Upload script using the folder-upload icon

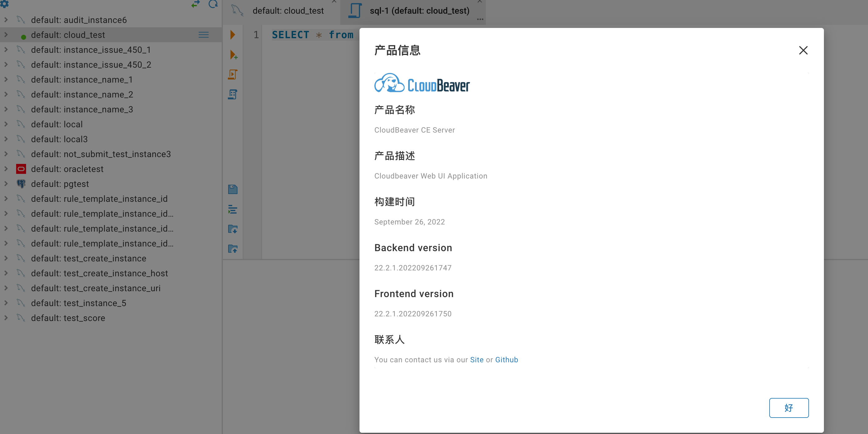tap(233, 249)
